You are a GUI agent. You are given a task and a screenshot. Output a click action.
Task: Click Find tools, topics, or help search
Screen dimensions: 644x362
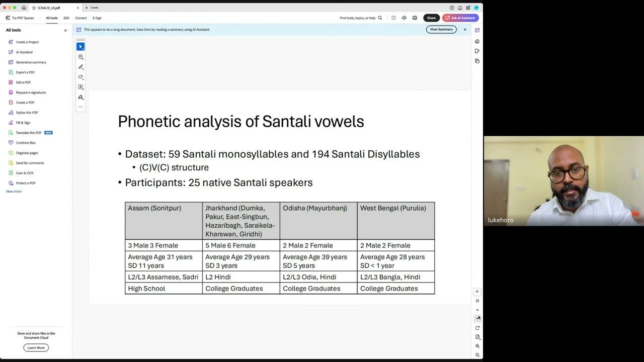click(x=361, y=18)
